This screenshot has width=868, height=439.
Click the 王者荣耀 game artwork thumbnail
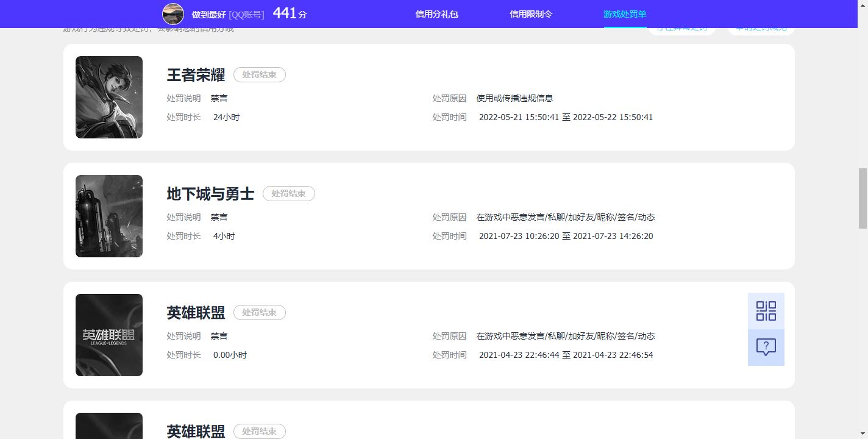click(108, 97)
